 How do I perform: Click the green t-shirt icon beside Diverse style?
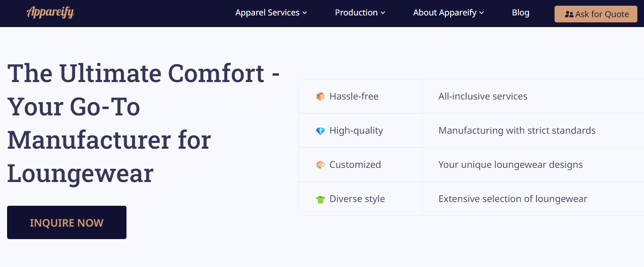[320, 199]
